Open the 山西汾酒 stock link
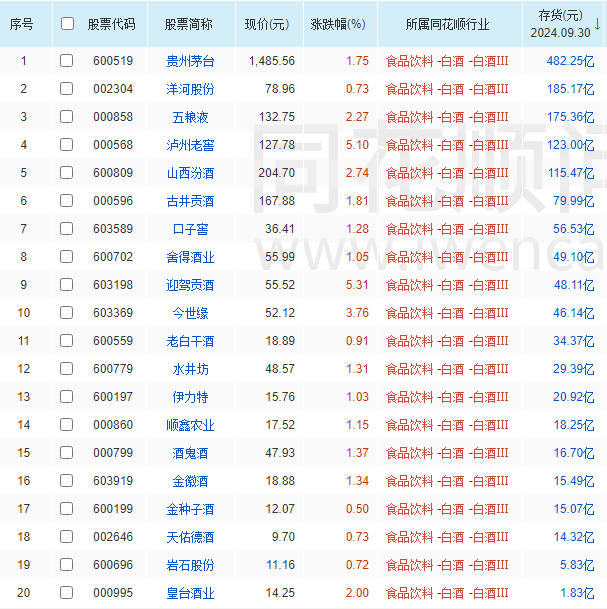Screen dimensions: 607x609 190,173
